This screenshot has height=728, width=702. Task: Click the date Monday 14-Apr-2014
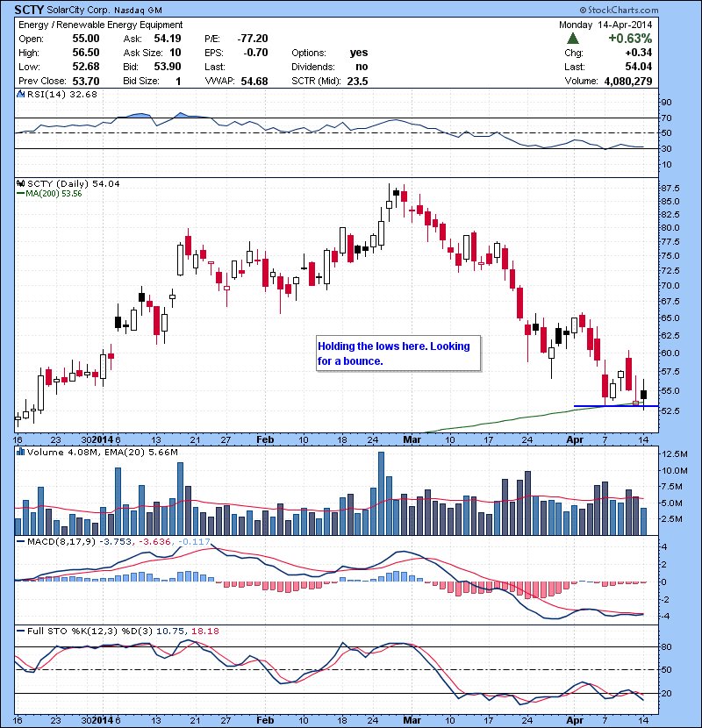point(605,25)
